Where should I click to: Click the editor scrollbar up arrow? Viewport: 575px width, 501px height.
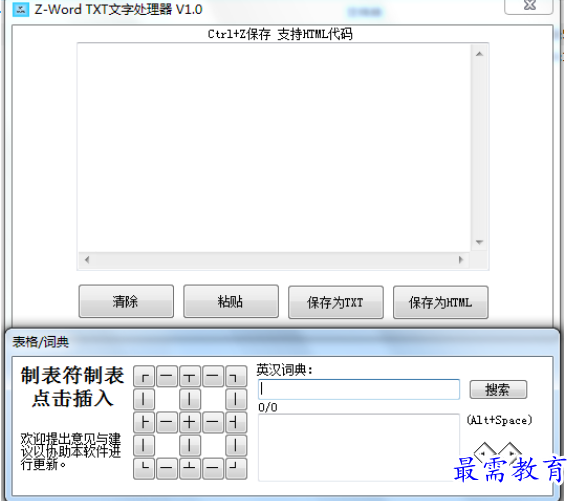(479, 54)
